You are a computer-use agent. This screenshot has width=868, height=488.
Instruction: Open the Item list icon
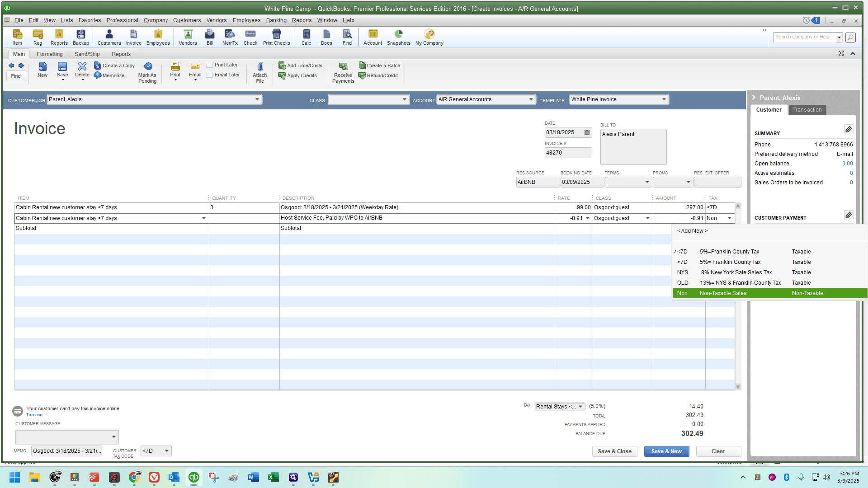(17, 37)
